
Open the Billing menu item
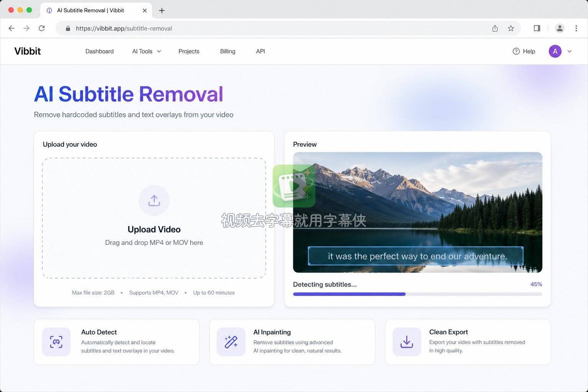[228, 51]
